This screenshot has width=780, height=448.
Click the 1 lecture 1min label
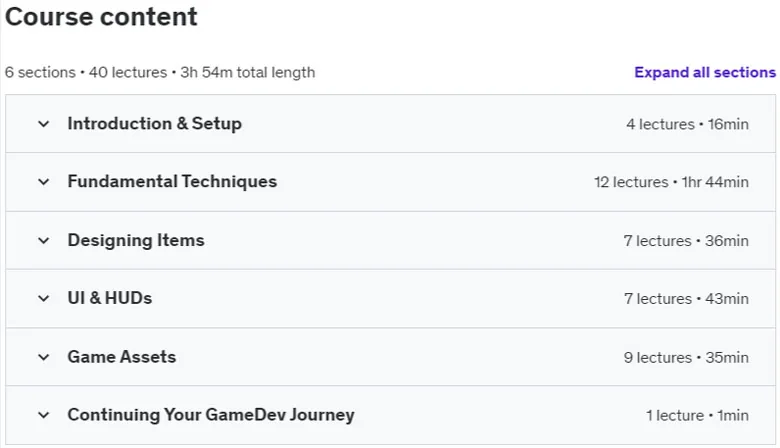[697, 415]
